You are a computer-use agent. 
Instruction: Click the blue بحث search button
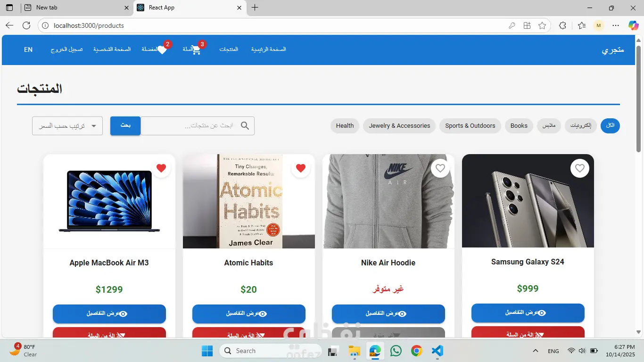(125, 126)
